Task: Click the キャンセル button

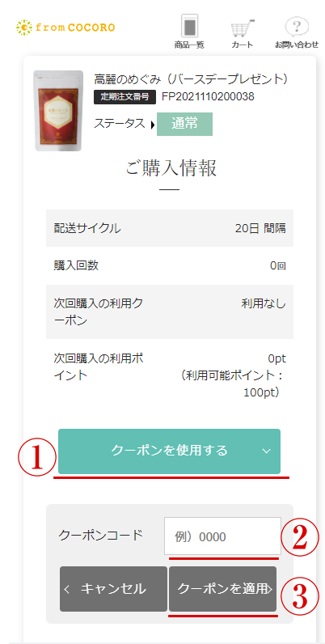Action: pyautogui.click(x=114, y=589)
